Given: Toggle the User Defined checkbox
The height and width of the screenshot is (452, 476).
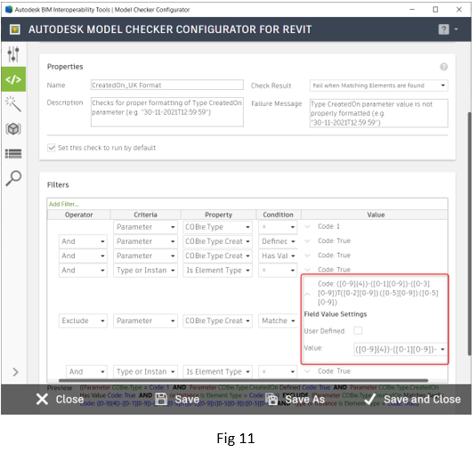Looking at the screenshot, I should coord(358,331).
